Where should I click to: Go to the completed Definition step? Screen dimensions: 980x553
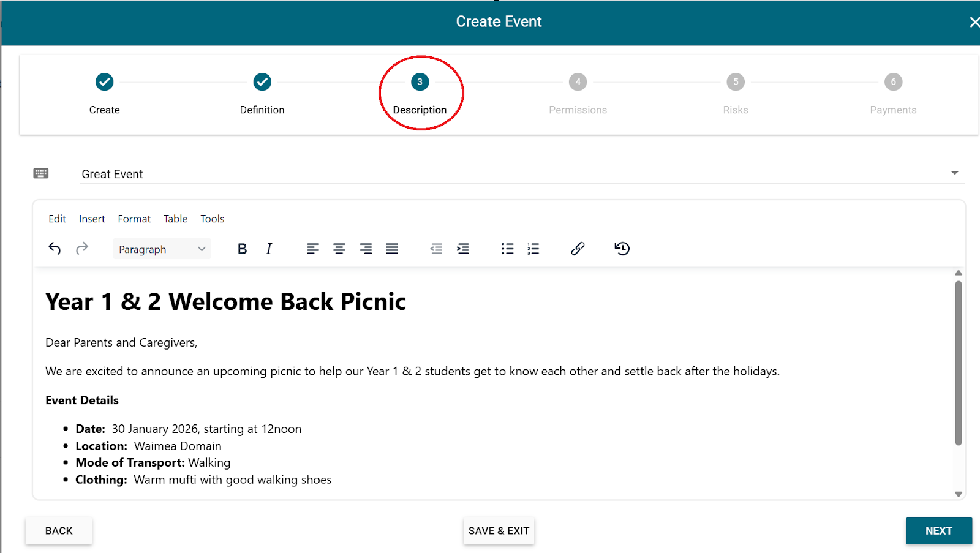(x=262, y=82)
